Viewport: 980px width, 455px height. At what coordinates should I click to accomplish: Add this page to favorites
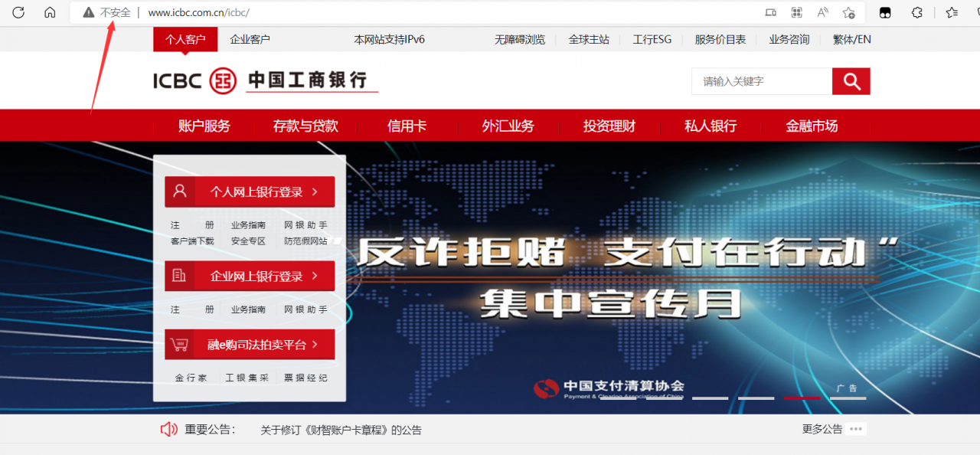[848, 12]
